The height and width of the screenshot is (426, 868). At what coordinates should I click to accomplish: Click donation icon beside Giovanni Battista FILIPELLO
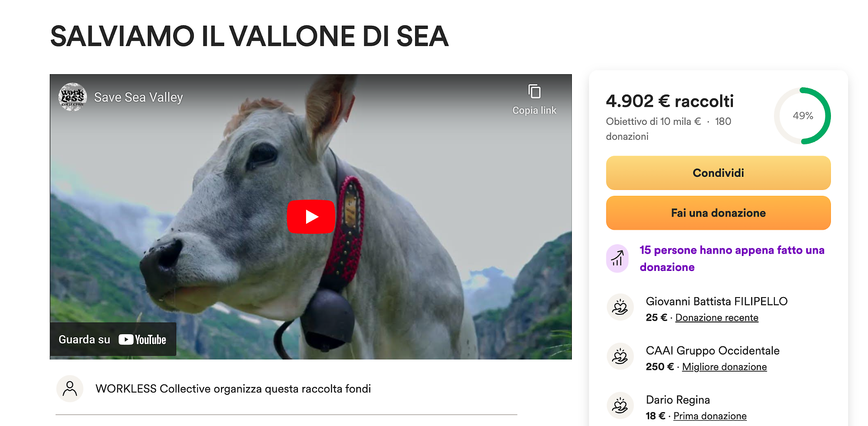coord(620,307)
